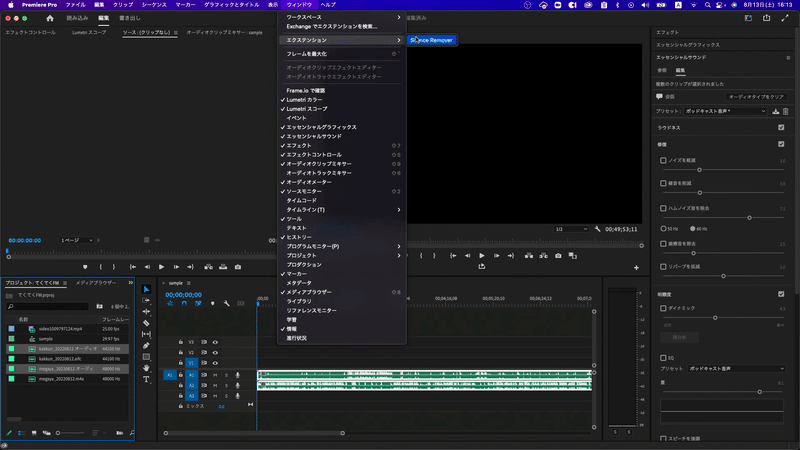Save preset icon in Essential Sound
The height and width of the screenshot is (450, 800).
tap(776, 111)
